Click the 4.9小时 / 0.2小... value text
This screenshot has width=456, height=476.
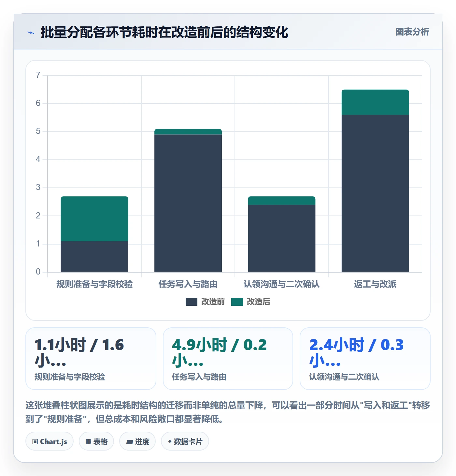(x=219, y=353)
